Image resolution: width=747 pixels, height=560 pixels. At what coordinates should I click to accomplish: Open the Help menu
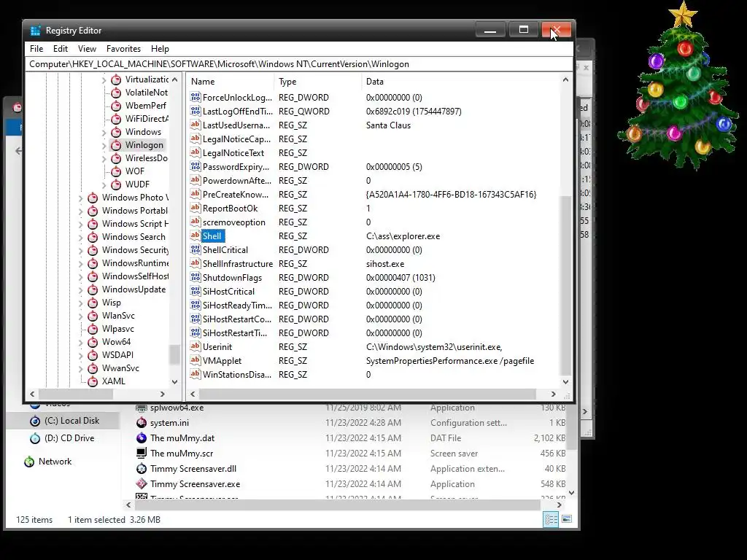click(160, 49)
